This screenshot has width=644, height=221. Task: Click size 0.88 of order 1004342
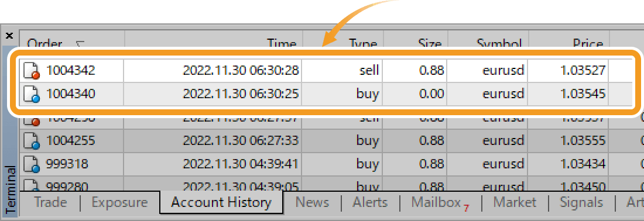pos(431,71)
